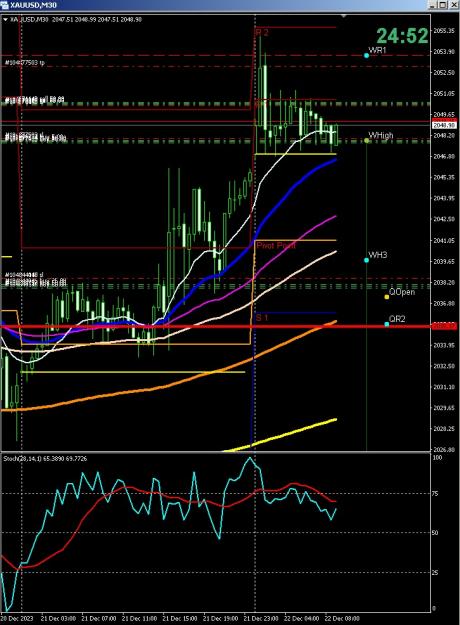Click the 20 Dec 2023 date label

pyautogui.click(x=17, y=619)
